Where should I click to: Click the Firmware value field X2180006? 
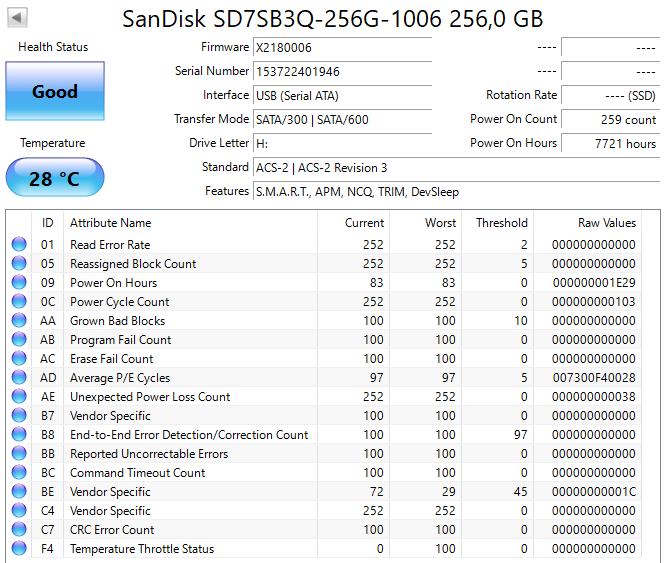pyautogui.click(x=342, y=48)
